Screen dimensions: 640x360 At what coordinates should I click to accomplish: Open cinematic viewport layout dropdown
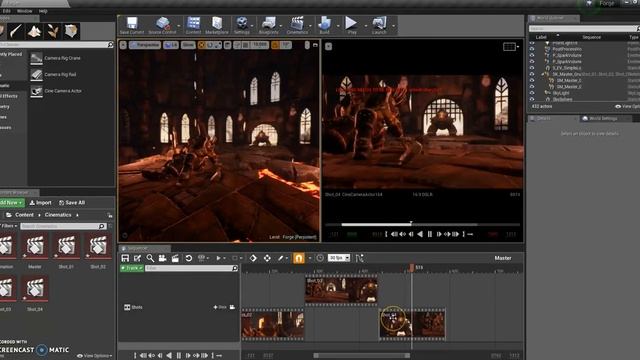pyautogui.click(x=511, y=47)
